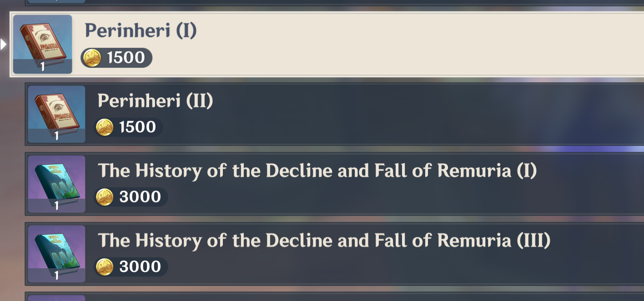The width and height of the screenshot is (644, 301).
Task: Click the Mora coin in the Remuria (I) row
Action: click(x=105, y=197)
